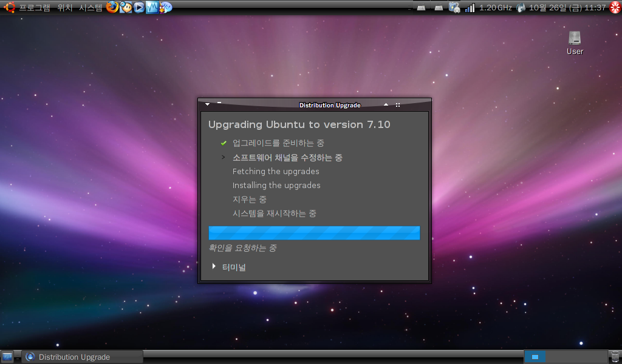Screen dimensions: 622x364
Task: Open the smiley face messenger launcher
Action: 126,7
